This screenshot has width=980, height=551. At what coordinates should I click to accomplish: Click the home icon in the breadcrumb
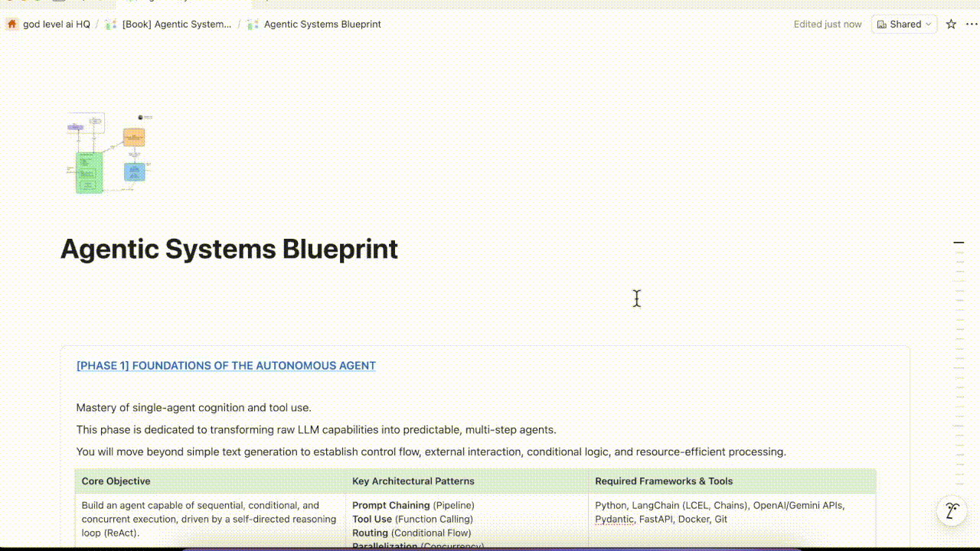(x=11, y=24)
